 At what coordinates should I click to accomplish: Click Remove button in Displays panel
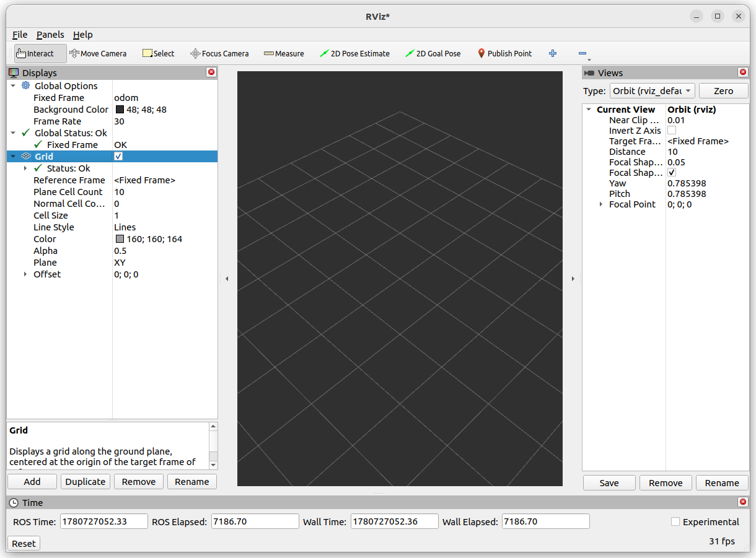click(139, 482)
